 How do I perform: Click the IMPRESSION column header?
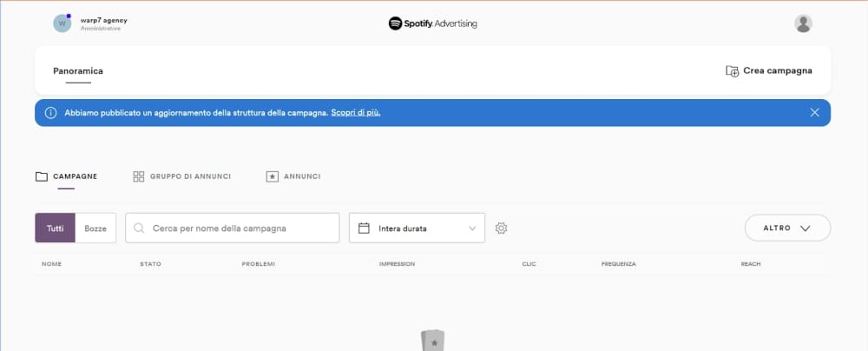397,264
